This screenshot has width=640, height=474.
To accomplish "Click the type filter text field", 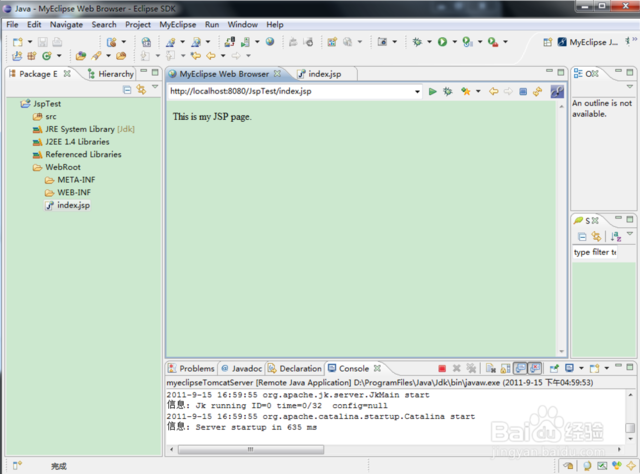I will (x=595, y=252).
